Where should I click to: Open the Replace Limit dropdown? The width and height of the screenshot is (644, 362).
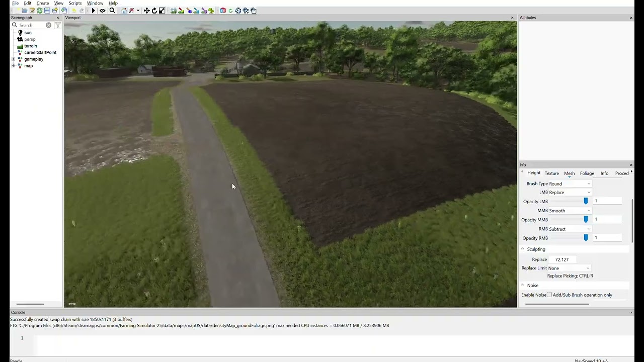tap(569, 268)
